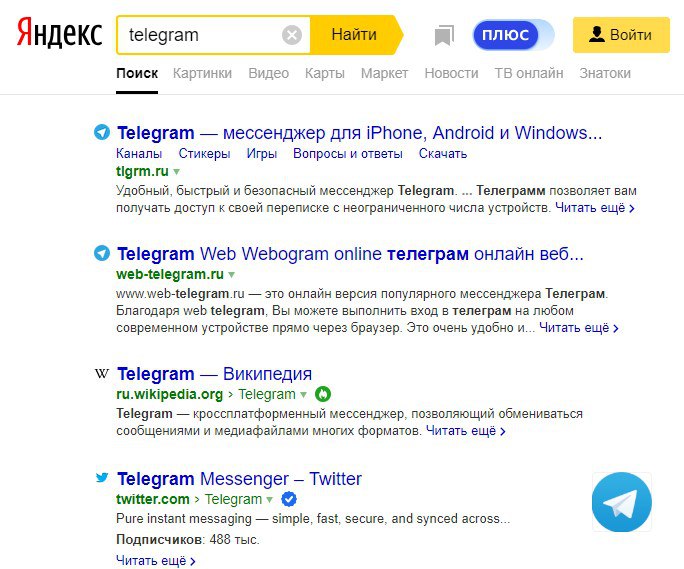Click green badge icon beside ru.wikipedia.org
684x569 pixels.
tap(323, 394)
